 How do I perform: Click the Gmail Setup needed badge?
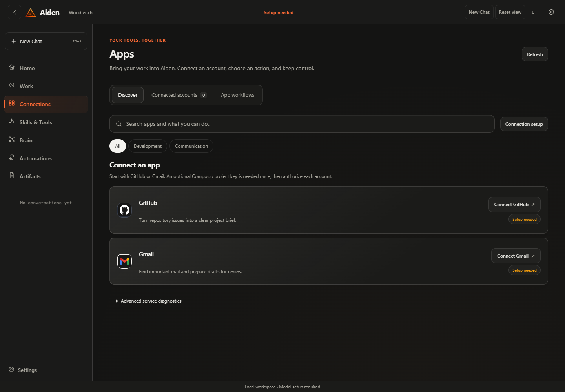click(x=525, y=270)
